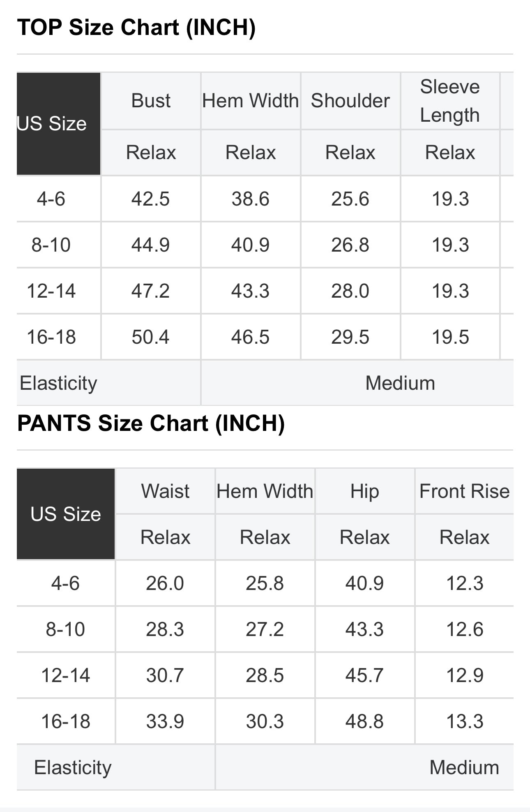Select the Waist column header

165,491
